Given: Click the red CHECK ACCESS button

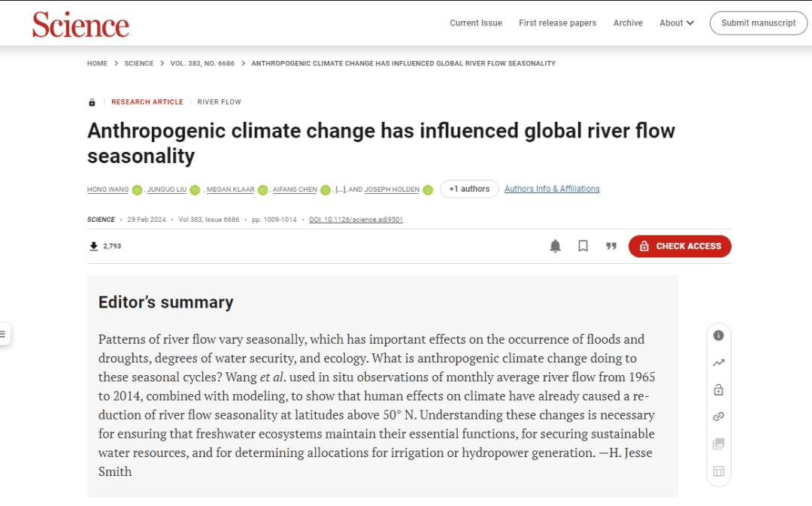Looking at the screenshot, I should [680, 246].
